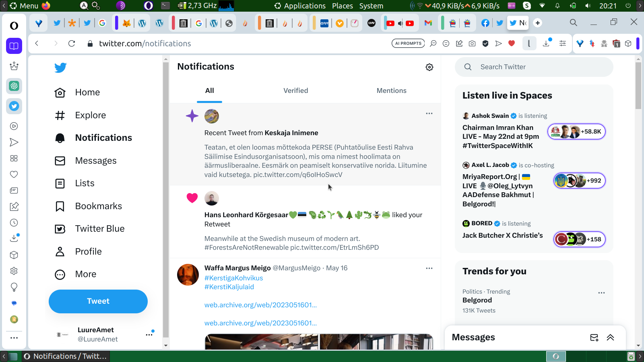Image resolution: width=644 pixels, height=362 pixels.
Task: Open the Opera menu logo
Action: 14,26
